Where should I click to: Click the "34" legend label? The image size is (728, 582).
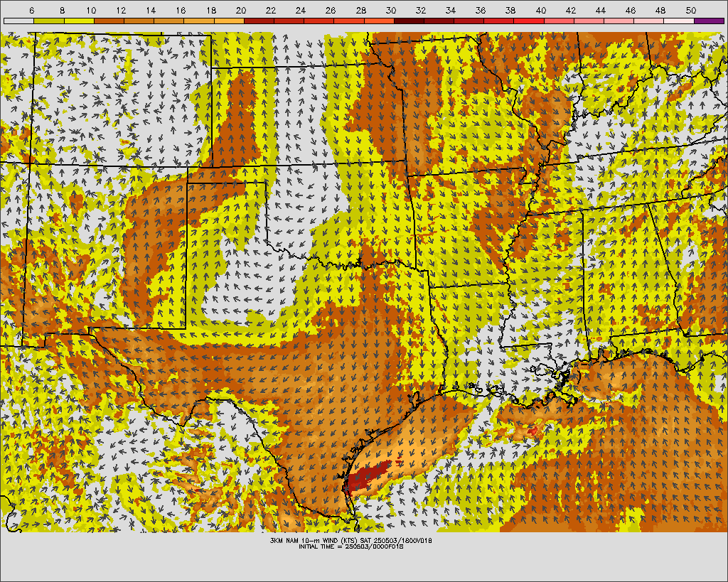point(451,10)
